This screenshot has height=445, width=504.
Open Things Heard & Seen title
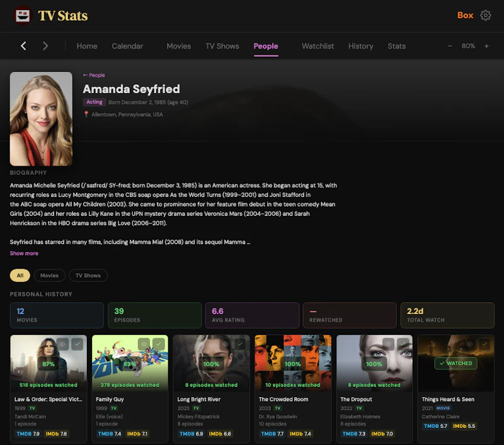448,399
